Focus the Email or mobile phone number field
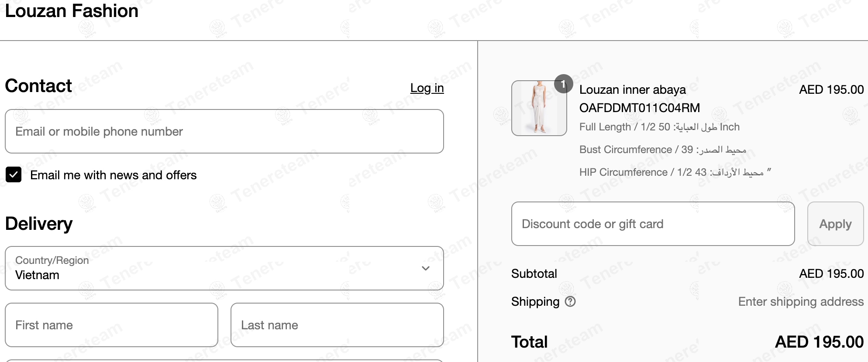The image size is (868, 362). (x=224, y=131)
